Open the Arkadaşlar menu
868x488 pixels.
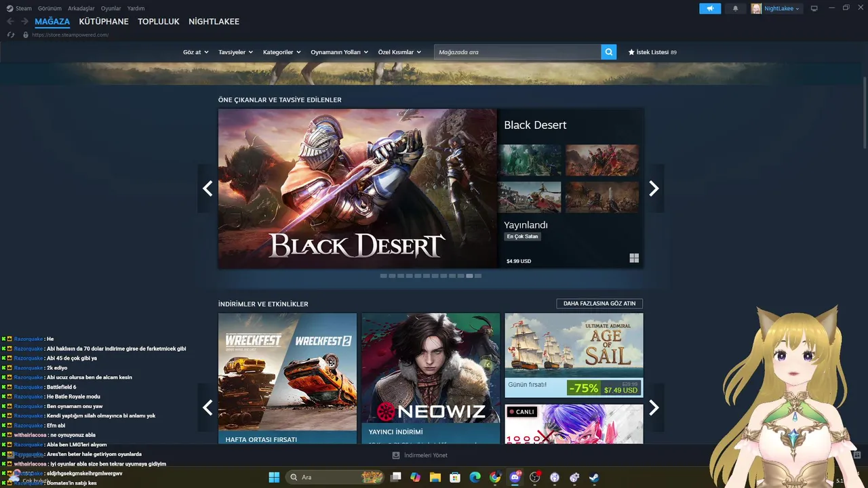pos(81,9)
